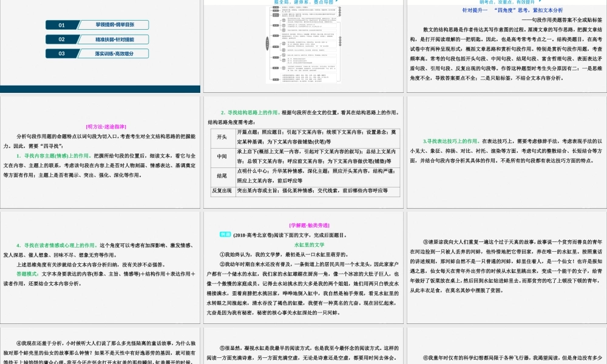Click green heading 3.寻找表达技巧上的作用
This screenshot has width=607, height=364.
tap(452, 141)
